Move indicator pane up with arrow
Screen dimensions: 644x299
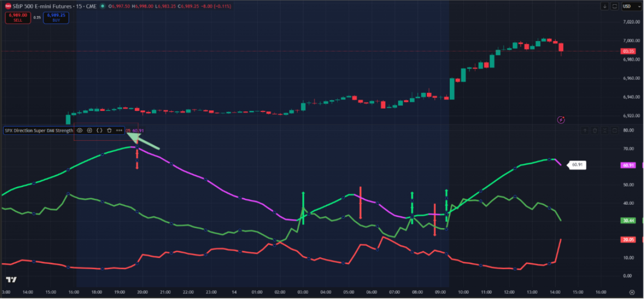[x=585, y=130]
